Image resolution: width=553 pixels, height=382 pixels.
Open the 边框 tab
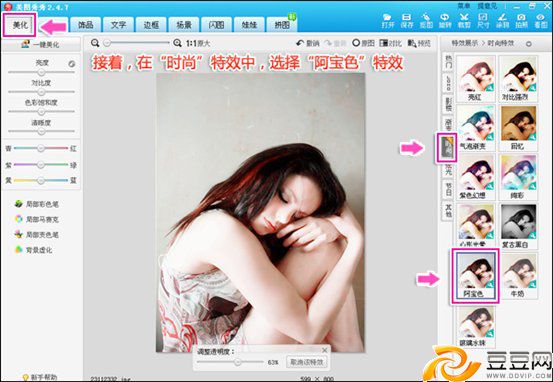pos(151,25)
